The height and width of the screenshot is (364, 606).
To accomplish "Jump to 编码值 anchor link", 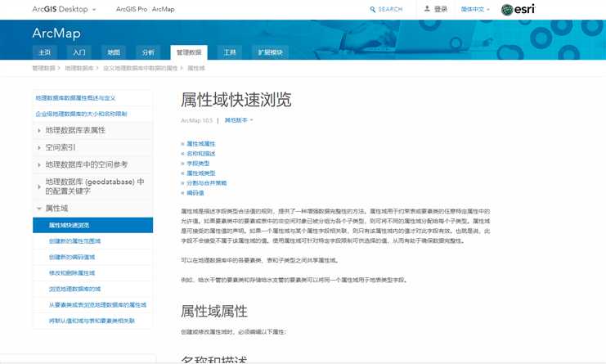I will [195, 193].
